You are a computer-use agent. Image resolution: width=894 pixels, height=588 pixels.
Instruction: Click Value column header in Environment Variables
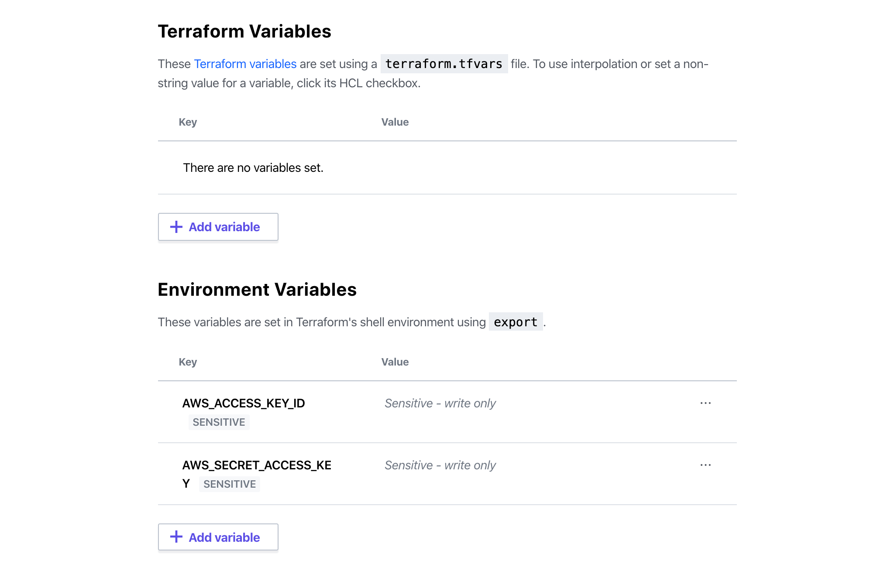tap(395, 362)
